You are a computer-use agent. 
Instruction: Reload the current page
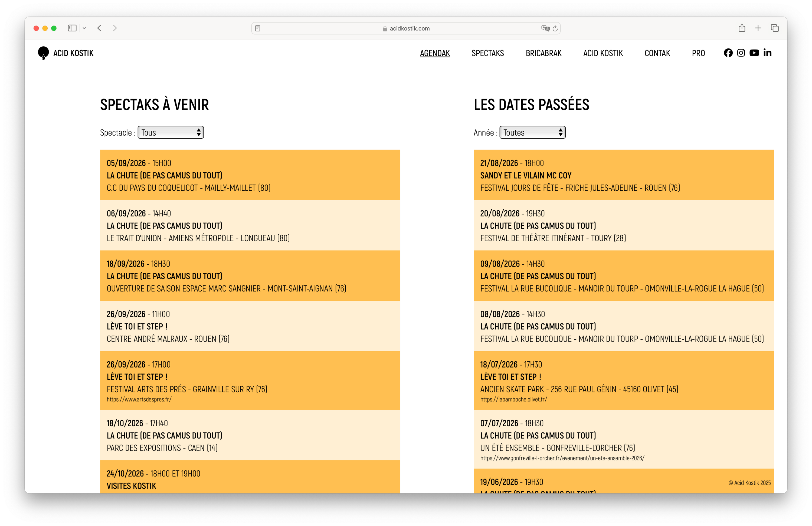click(555, 28)
